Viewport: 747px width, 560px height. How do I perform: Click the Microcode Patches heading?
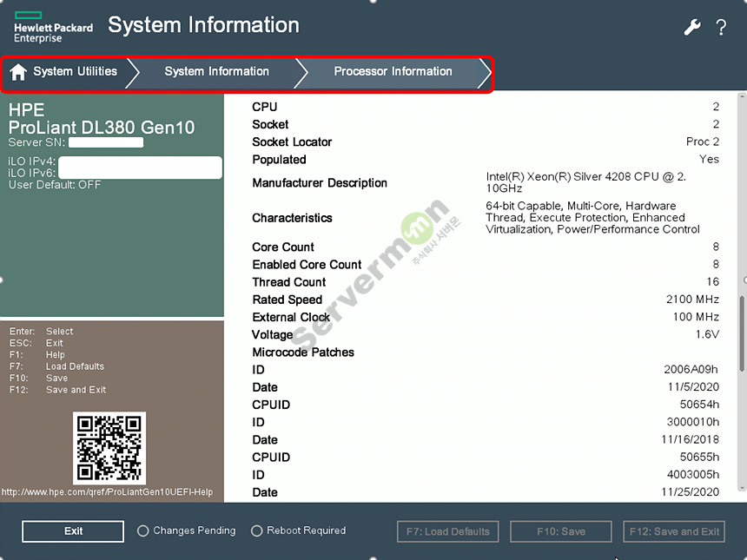coord(303,352)
